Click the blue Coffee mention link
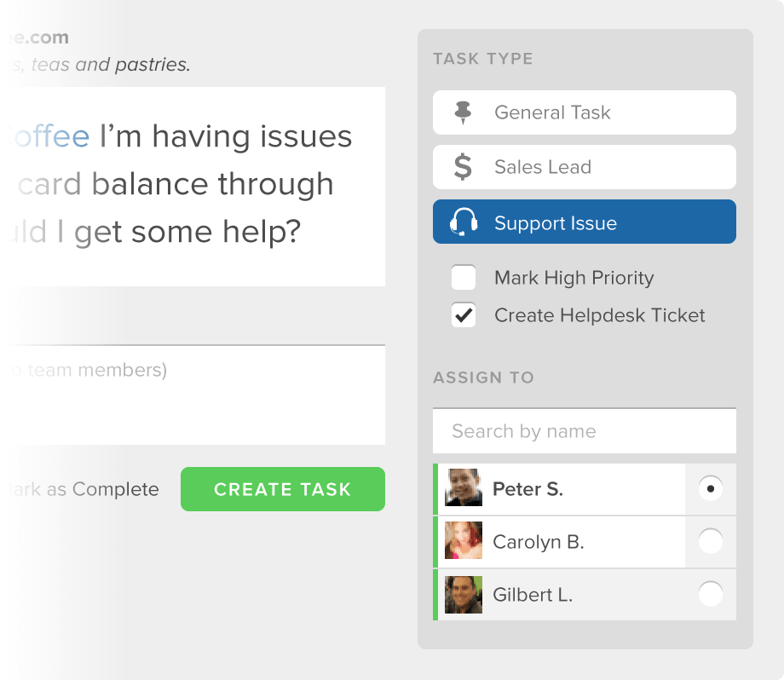The height and width of the screenshot is (680, 784). [49, 136]
